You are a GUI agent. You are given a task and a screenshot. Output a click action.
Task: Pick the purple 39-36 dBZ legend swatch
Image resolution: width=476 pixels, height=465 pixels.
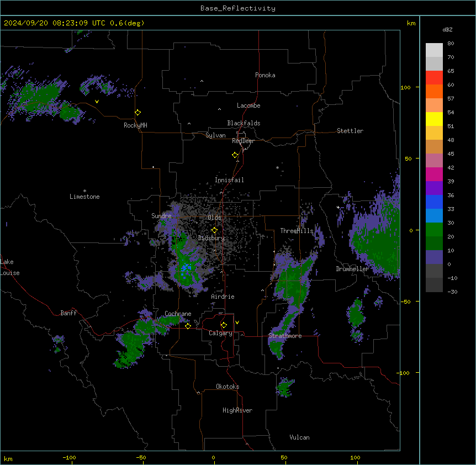tap(434, 188)
